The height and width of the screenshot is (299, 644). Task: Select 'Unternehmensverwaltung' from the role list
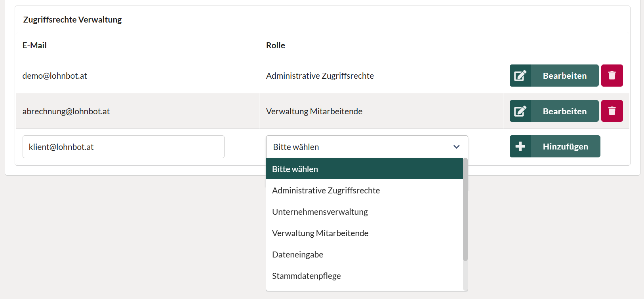pyautogui.click(x=364, y=212)
